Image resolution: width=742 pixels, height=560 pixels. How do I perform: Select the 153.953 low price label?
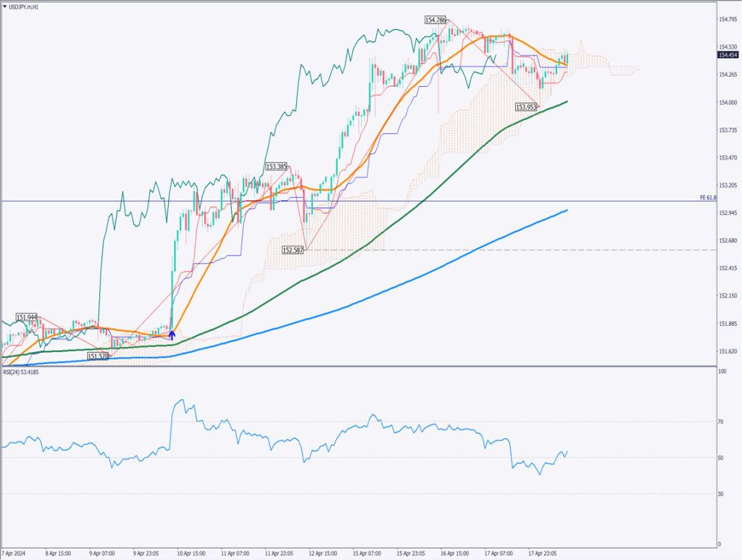pos(526,107)
